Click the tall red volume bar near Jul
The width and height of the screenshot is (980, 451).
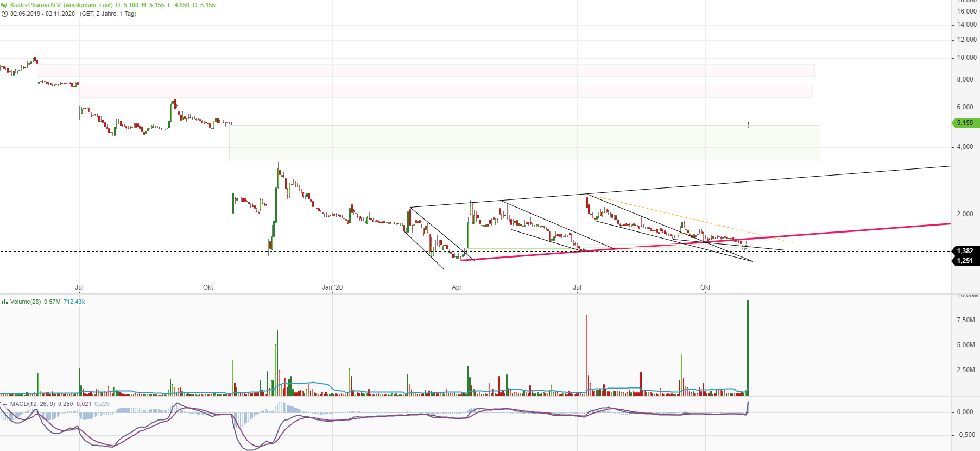tap(587, 353)
